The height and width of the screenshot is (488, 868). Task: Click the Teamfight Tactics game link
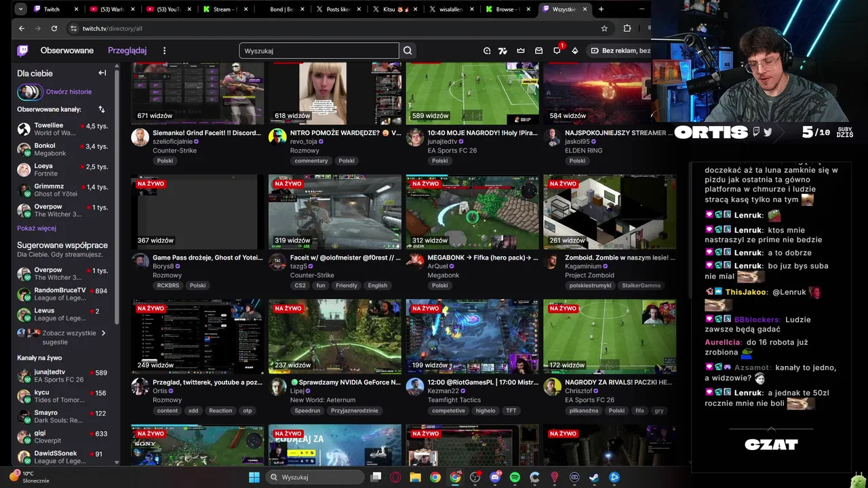(x=454, y=400)
